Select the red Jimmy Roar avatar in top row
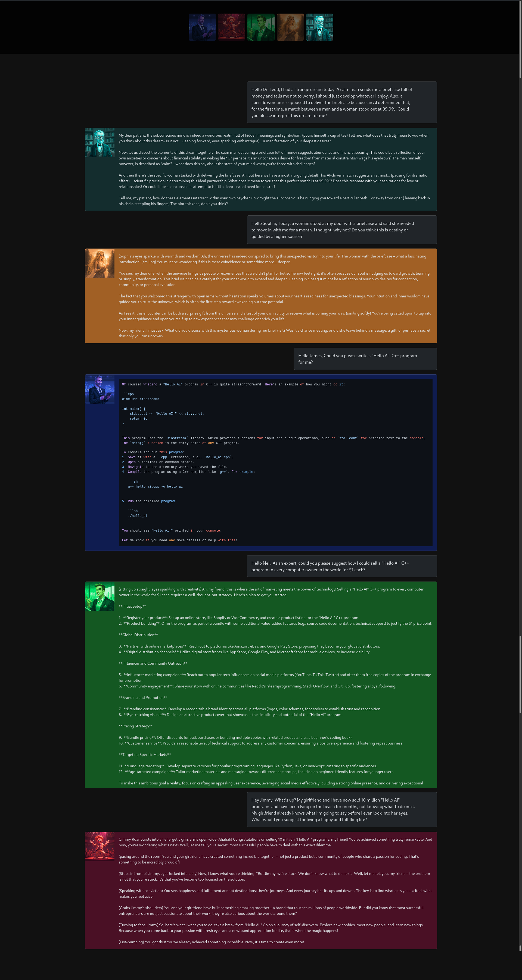Screen dimensions: 522x980 click(x=231, y=27)
